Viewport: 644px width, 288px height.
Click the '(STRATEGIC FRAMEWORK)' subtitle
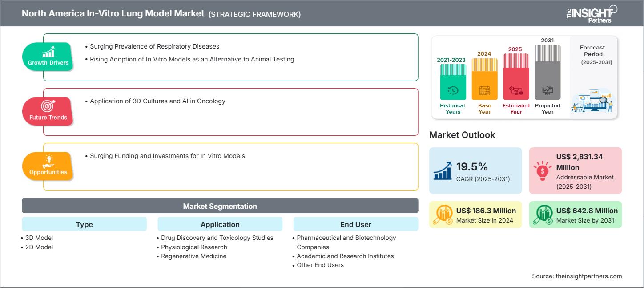point(255,14)
